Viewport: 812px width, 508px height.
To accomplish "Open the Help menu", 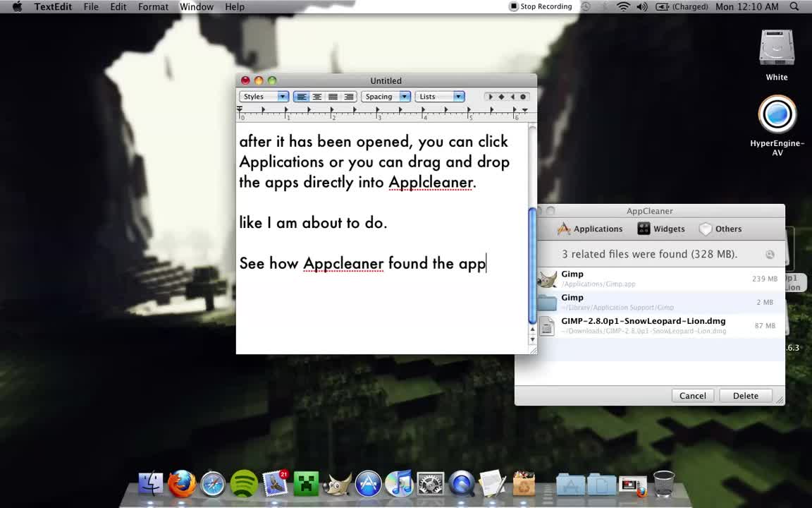I will coord(235,7).
